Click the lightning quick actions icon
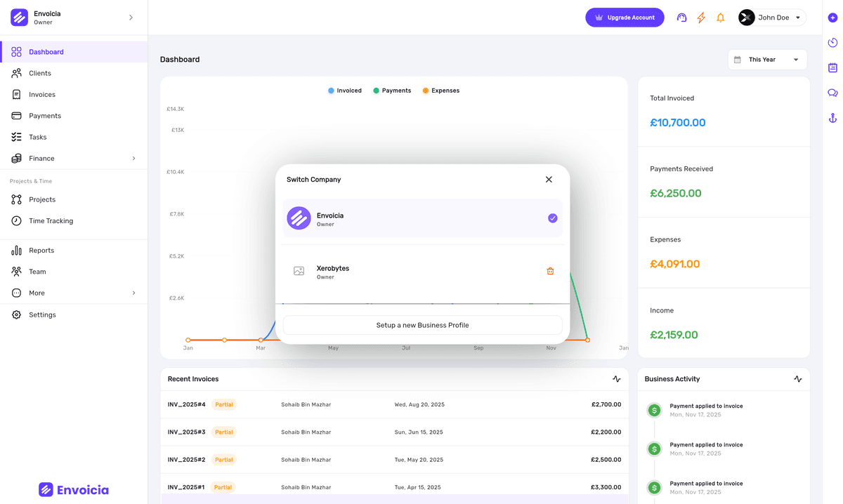The width and height of the screenshot is (843, 504). pyautogui.click(x=701, y=18)
